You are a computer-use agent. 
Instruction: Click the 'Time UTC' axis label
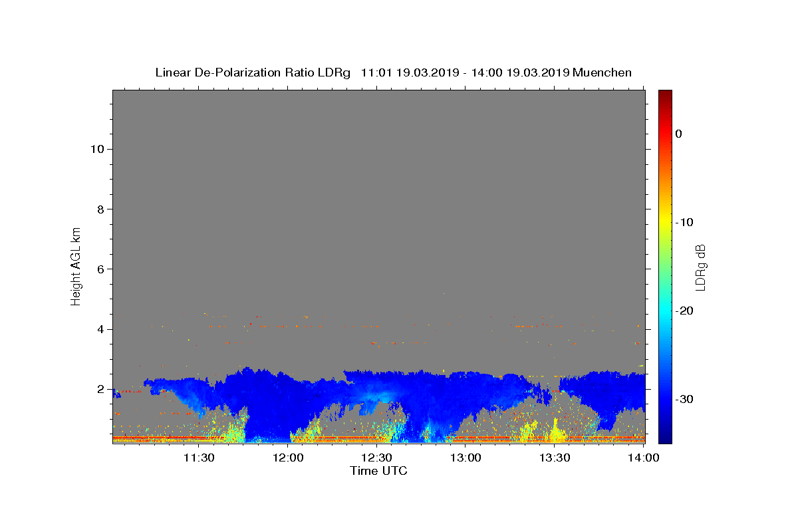[378, 471]
